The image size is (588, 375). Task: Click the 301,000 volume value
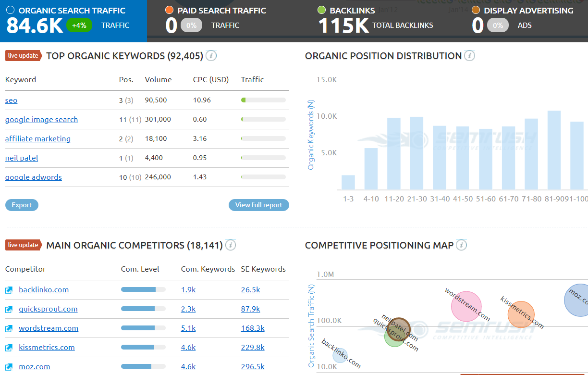click(x=158, y=120)
